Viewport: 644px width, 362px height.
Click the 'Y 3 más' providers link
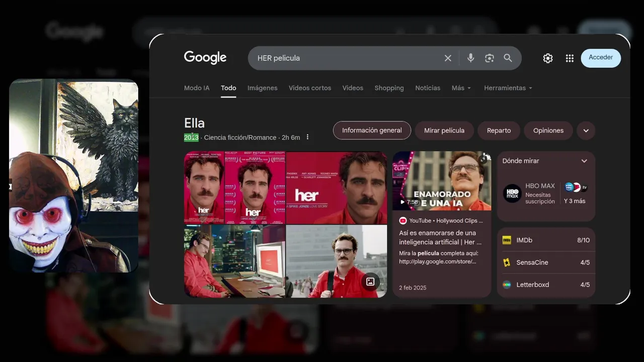tap(575, 201)
